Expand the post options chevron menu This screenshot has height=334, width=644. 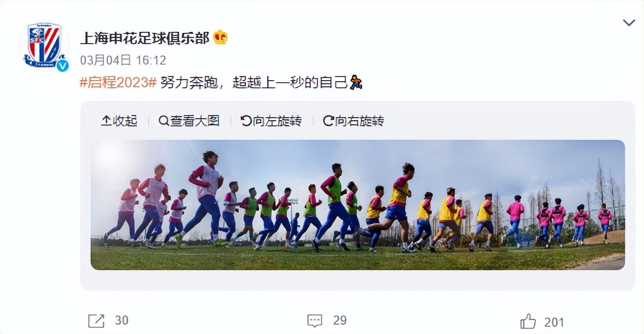[629, 23]
